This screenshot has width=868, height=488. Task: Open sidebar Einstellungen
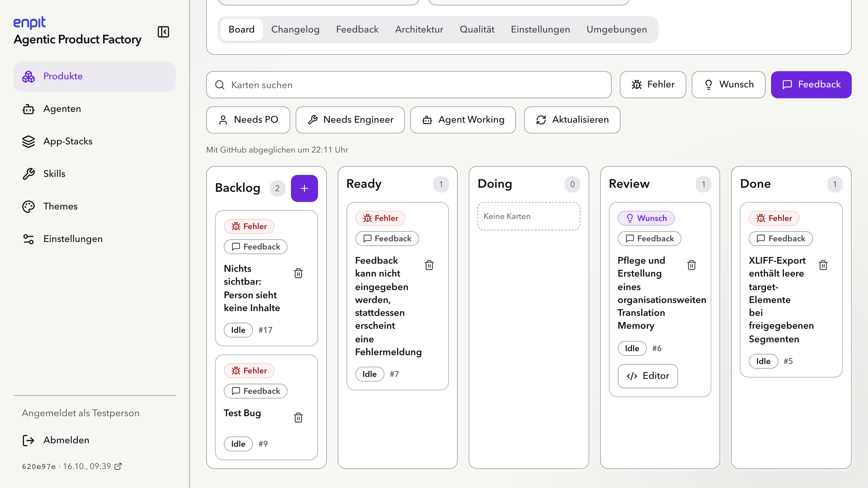(95, 239)
